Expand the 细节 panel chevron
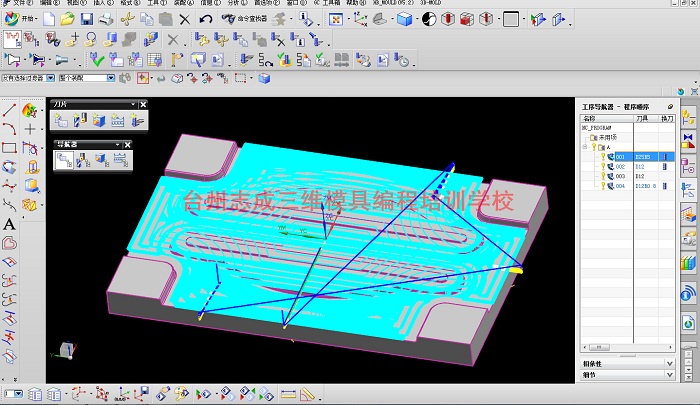Image resolution: width=700 pixels, height=405 pixels. point(670,375)
